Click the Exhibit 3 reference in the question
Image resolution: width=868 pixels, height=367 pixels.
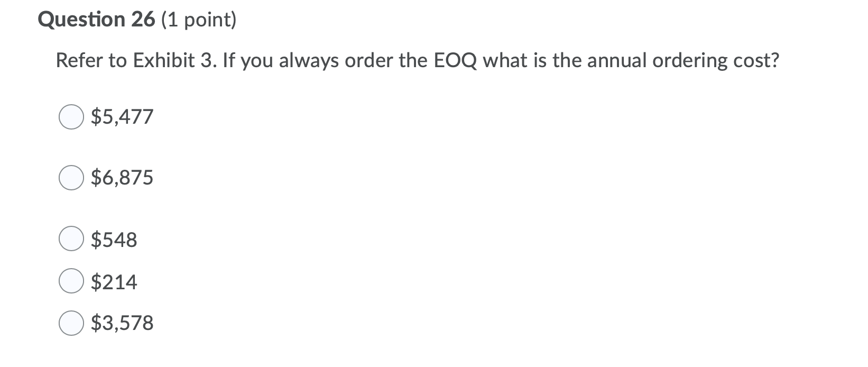(176, 60)
